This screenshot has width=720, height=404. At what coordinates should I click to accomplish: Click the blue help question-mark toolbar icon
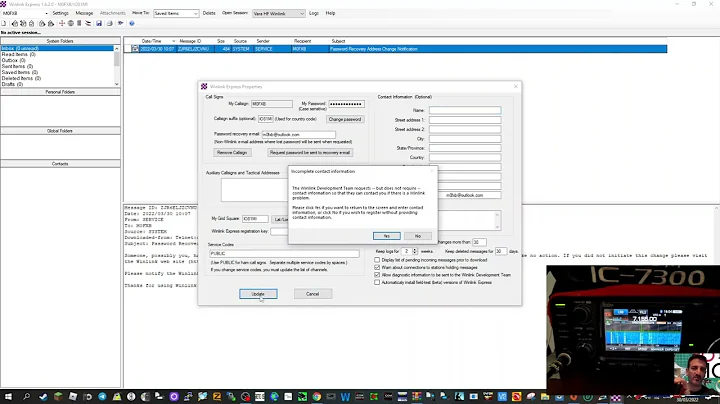132,23
